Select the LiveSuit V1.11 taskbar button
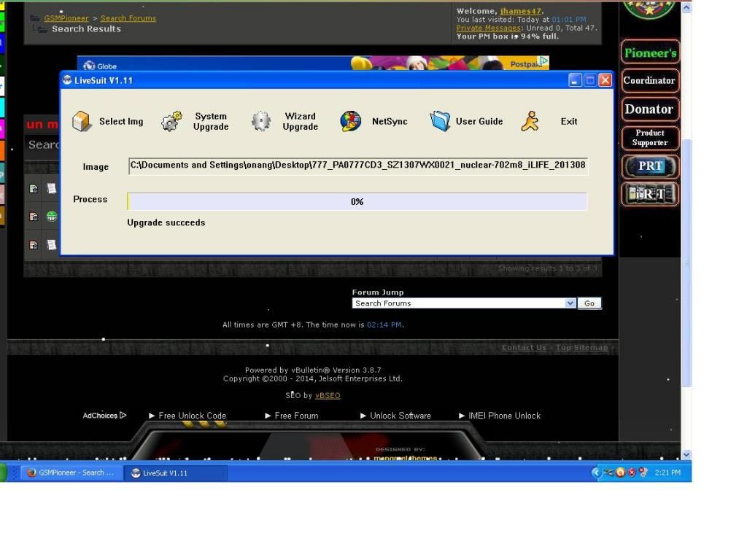This screenshot has height=560, width=747. coord(175,473)
